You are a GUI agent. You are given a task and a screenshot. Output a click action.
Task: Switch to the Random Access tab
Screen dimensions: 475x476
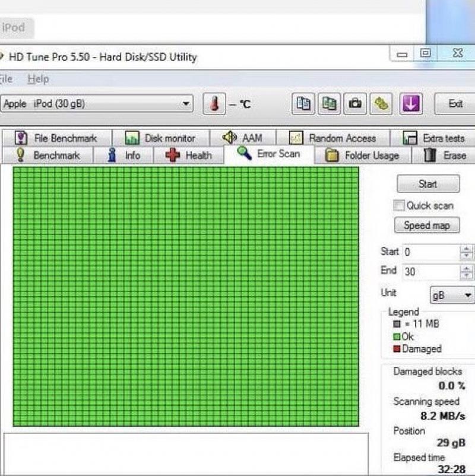tap(333, 138)
